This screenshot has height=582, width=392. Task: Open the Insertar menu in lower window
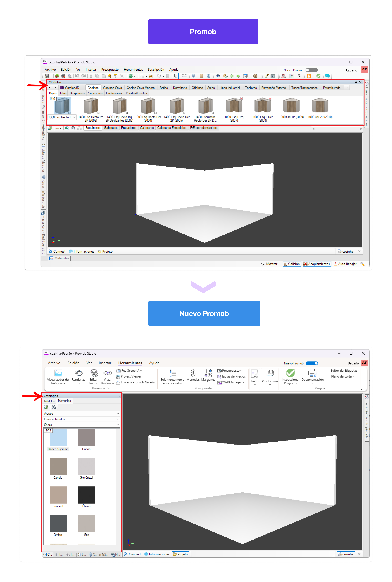pyautogui.click(x=105, y=363)
